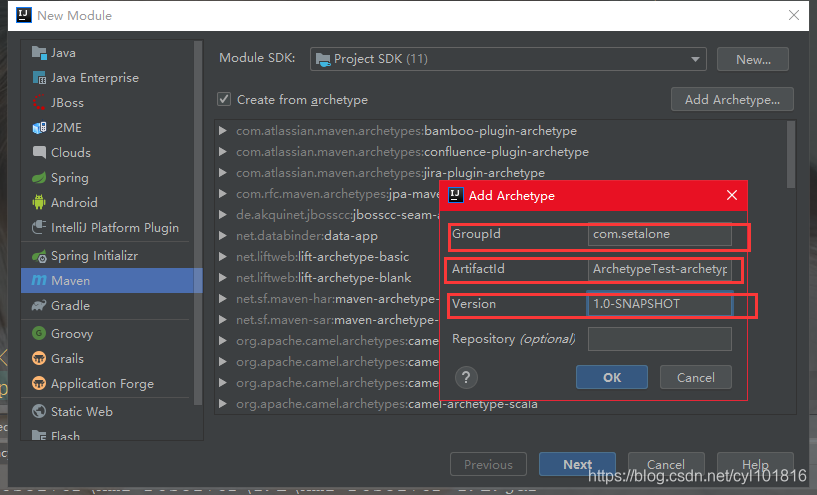This screenshot has width=817, height=495.
Task: Confirm with the OK button
Action: point(612,377)
